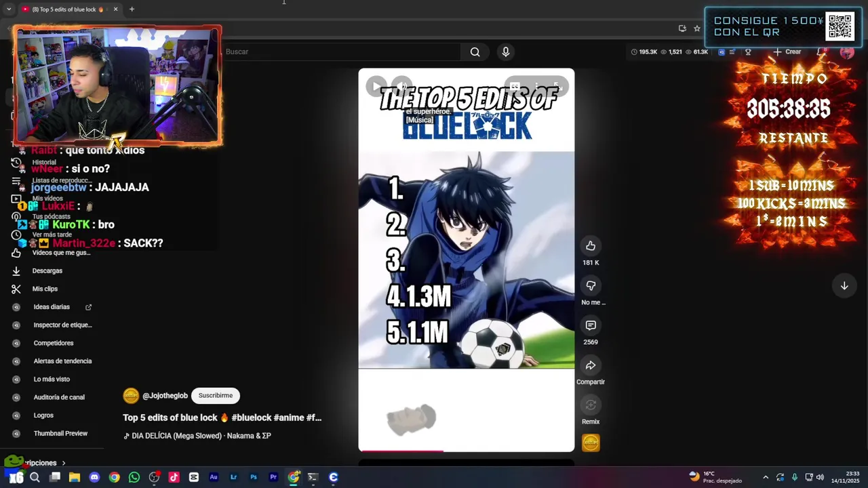Start voice search with microphone icon
This screenshot has height=488, width=868.
pyautogui.click(x=505, y=52)
